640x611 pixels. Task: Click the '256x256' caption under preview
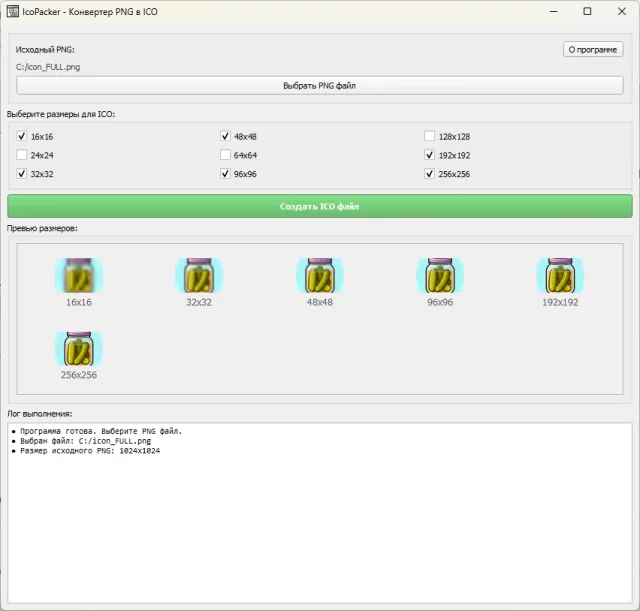click(79, 375)
